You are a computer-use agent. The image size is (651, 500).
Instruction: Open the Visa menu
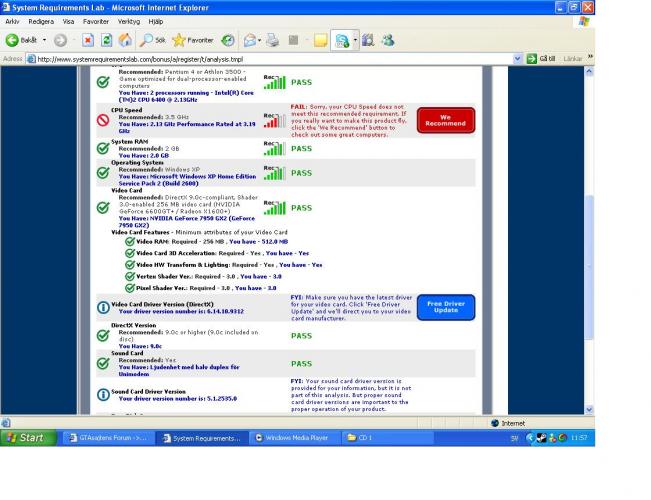(68, 21)
